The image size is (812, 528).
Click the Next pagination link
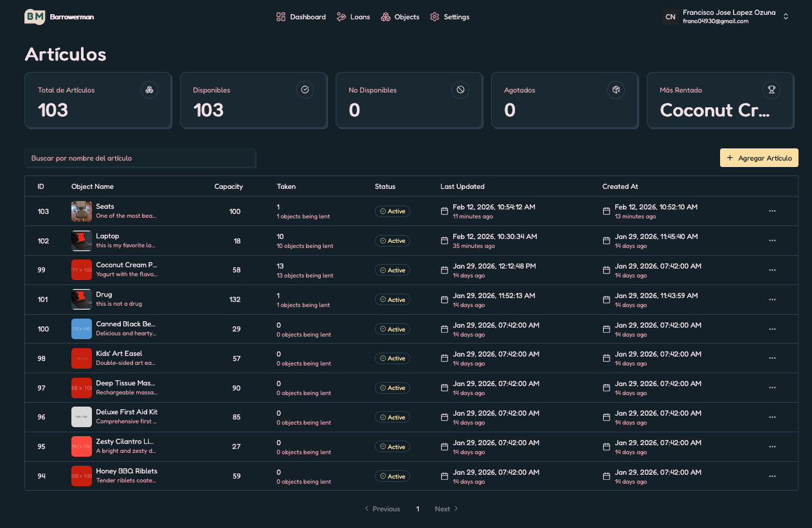tap(446, 508)
